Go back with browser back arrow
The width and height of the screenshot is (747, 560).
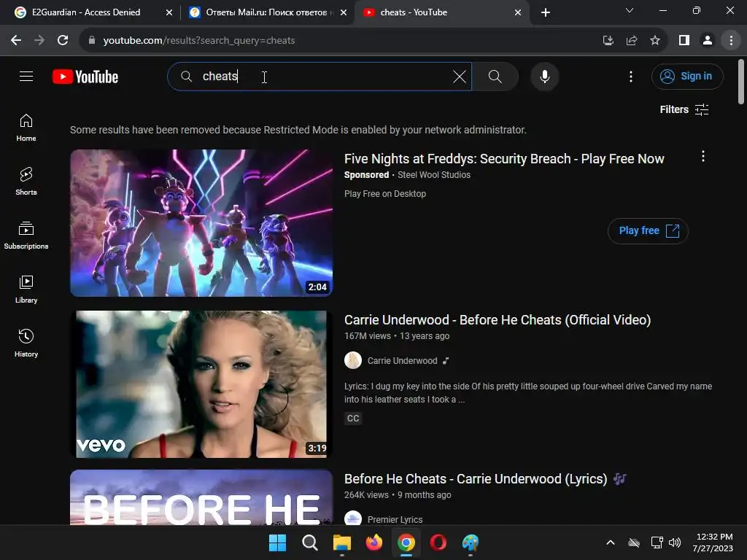pyautogui.click(x=16, y=41)
